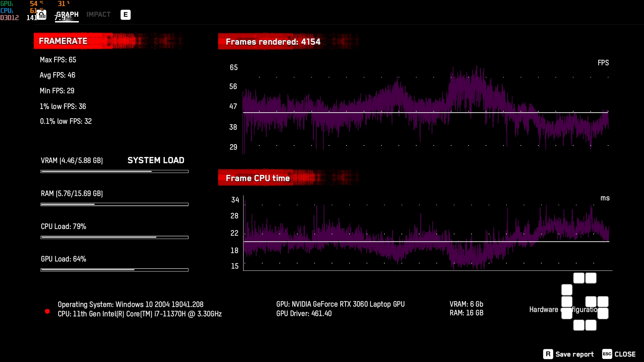Click the CPU Load bar
Image resolution: width=644 pixels, height=362 pixels.
pyautogui.click(x=114, y=237)
